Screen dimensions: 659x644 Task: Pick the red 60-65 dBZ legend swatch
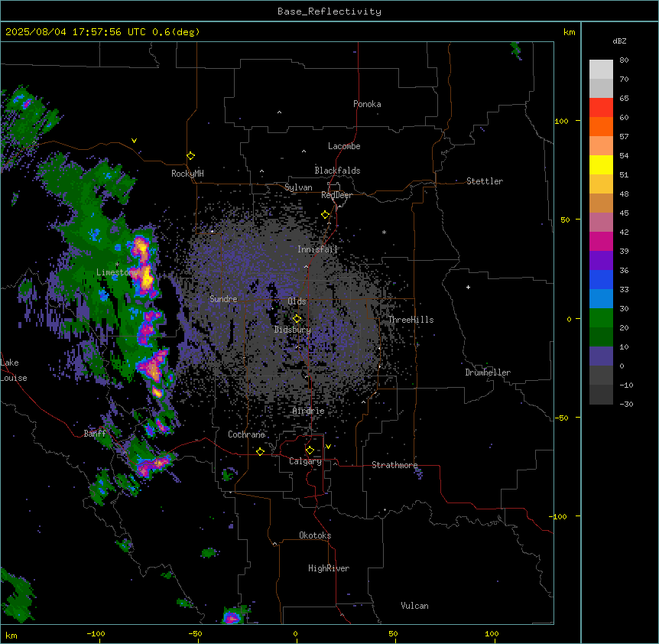(x=601, y=107)
